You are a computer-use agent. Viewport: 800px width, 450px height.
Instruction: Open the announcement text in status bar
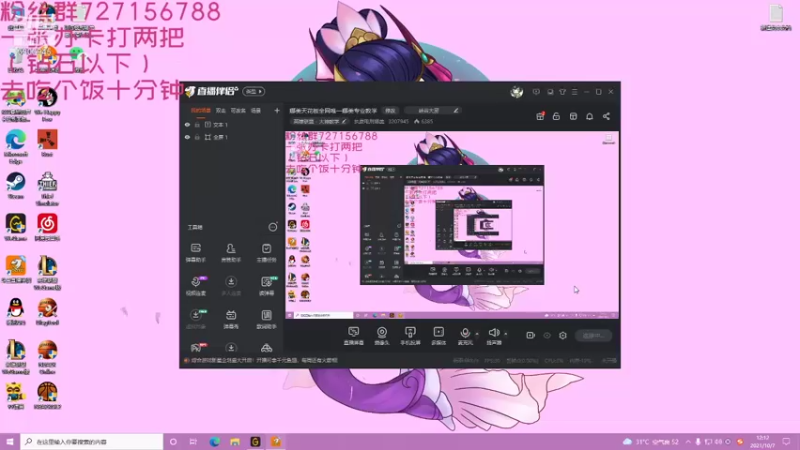[x=264, y=360]
